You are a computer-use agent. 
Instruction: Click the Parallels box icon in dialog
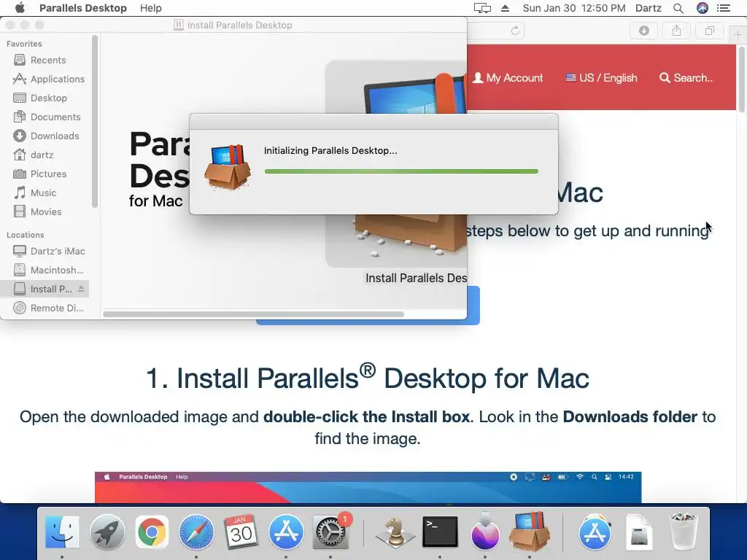228,167
